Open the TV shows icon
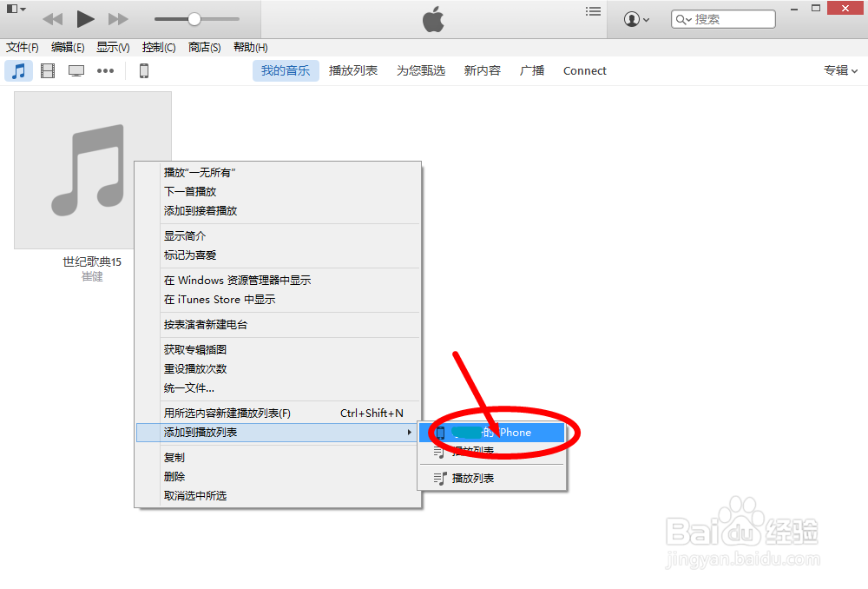This screenshot has width=868, height=589. tap(76, 70)
